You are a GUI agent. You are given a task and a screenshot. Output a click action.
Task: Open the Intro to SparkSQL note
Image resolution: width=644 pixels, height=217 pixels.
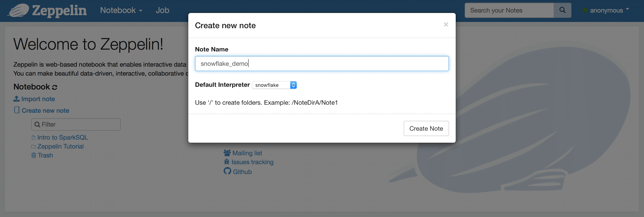[x=63, y=137]
